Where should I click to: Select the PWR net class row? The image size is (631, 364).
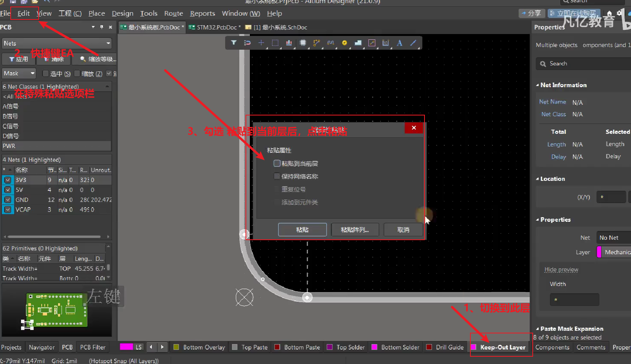click(x=57, y=146)
